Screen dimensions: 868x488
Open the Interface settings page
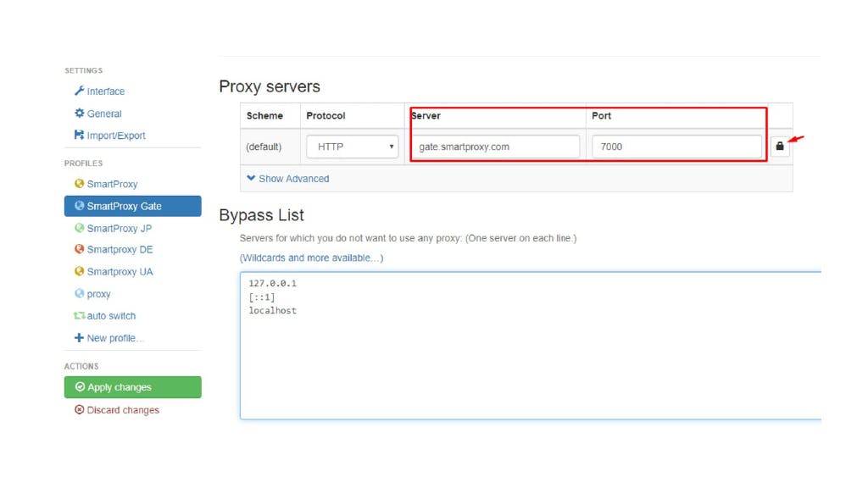(105, 91)
